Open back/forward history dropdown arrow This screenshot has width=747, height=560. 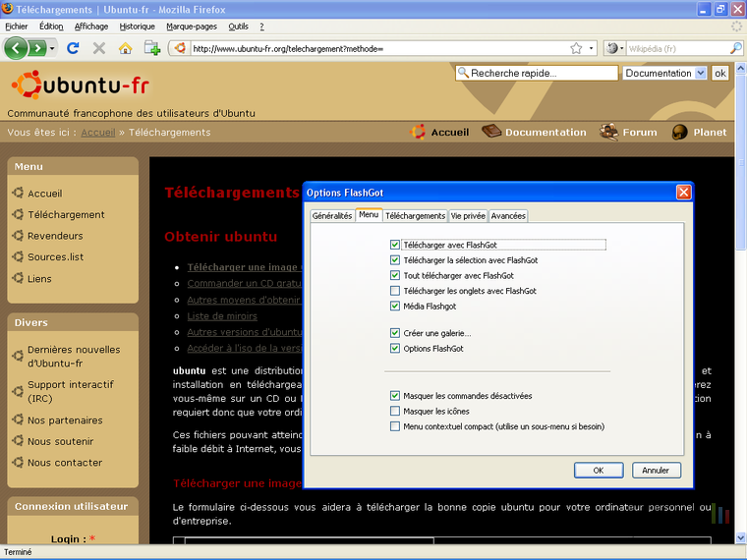pyautogui.click(x=52, y=48)
